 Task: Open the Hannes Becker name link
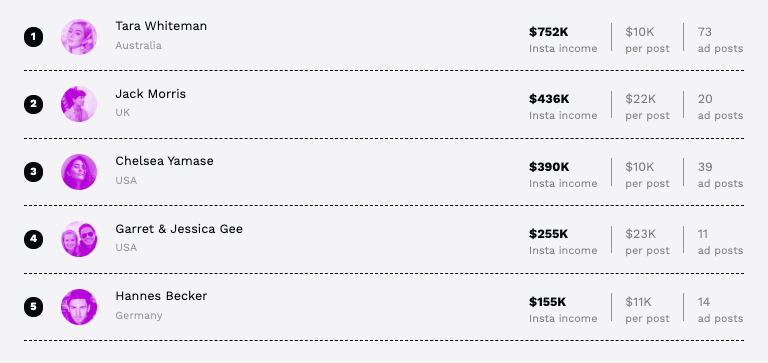tap(161, 296)
